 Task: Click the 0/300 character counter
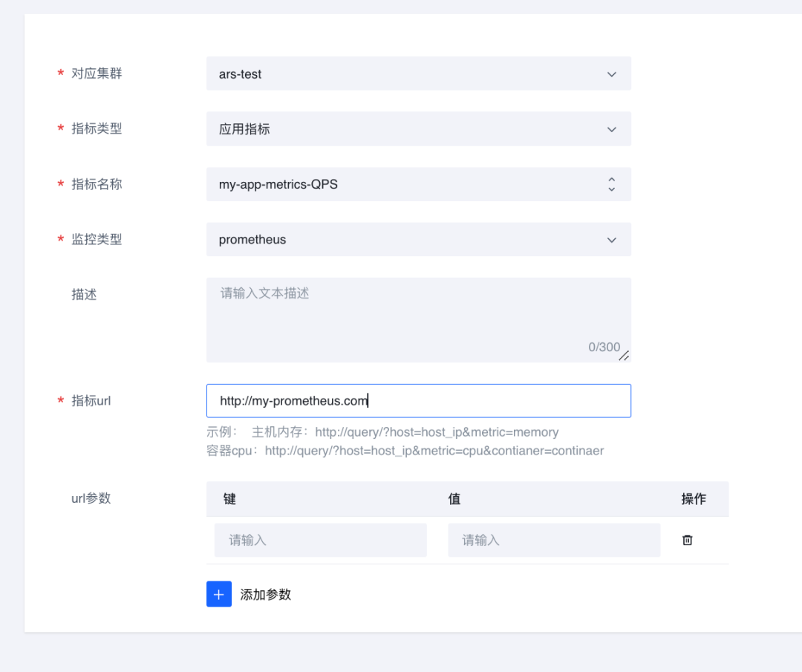coord(603,347)
